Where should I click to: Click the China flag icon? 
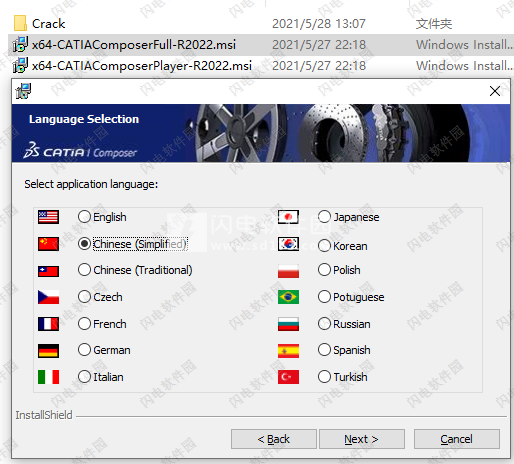(48, 244)
